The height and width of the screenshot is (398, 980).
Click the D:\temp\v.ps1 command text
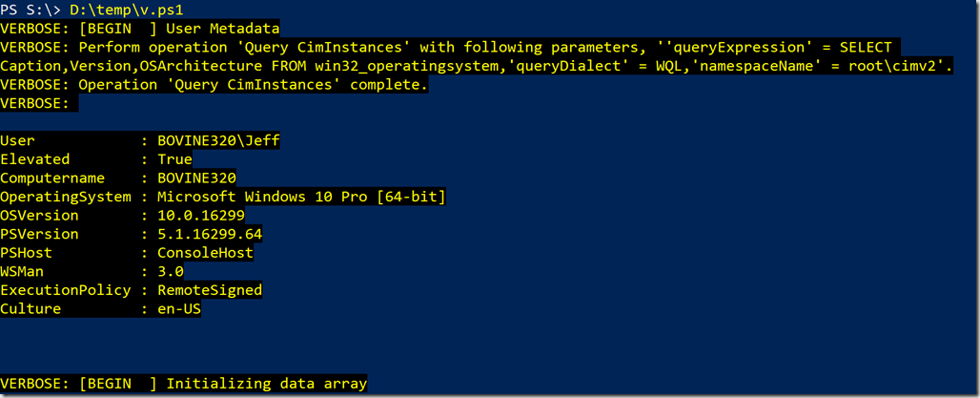[x=127, y=10]
